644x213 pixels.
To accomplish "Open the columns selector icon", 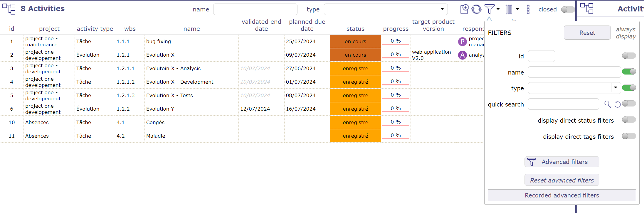I will pos(509,9).
